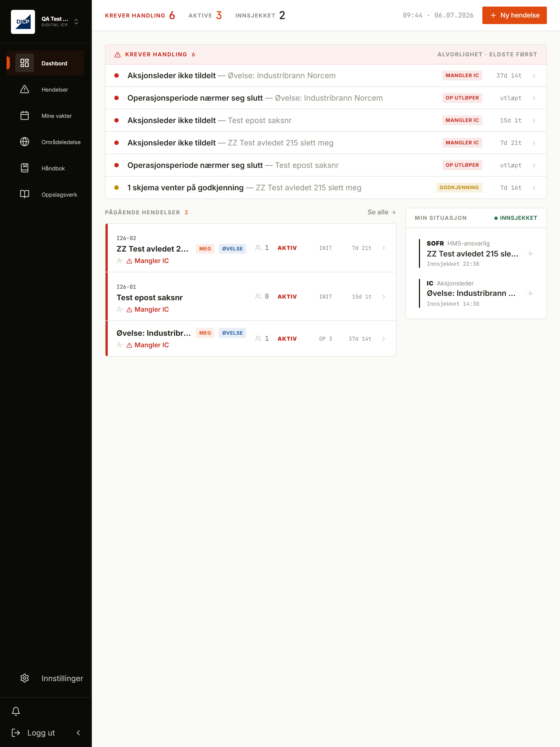The width and height of the screenshot is (560, 747).
Task: Open Operasjonsperiode alert for Industribrann Norcem
Action: point(326,98)
